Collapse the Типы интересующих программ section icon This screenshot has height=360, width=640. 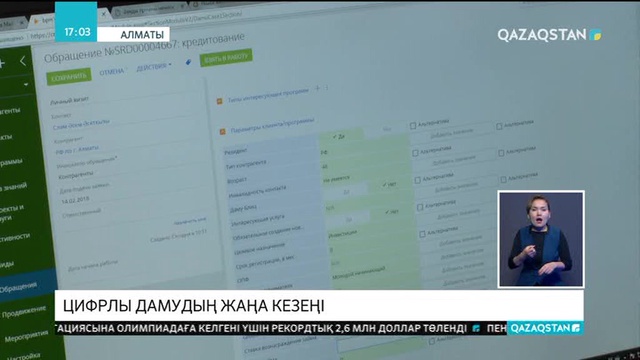(x=220, y=101)
